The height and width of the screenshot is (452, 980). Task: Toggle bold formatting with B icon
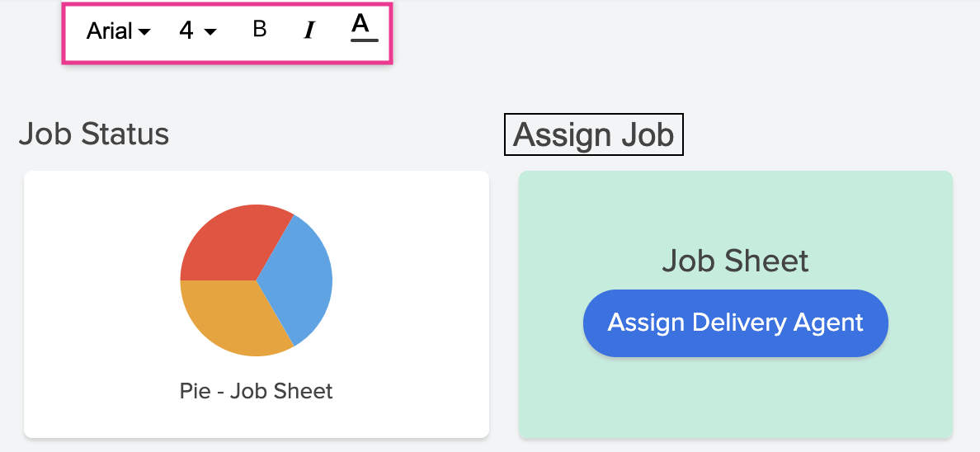point(259,30)
